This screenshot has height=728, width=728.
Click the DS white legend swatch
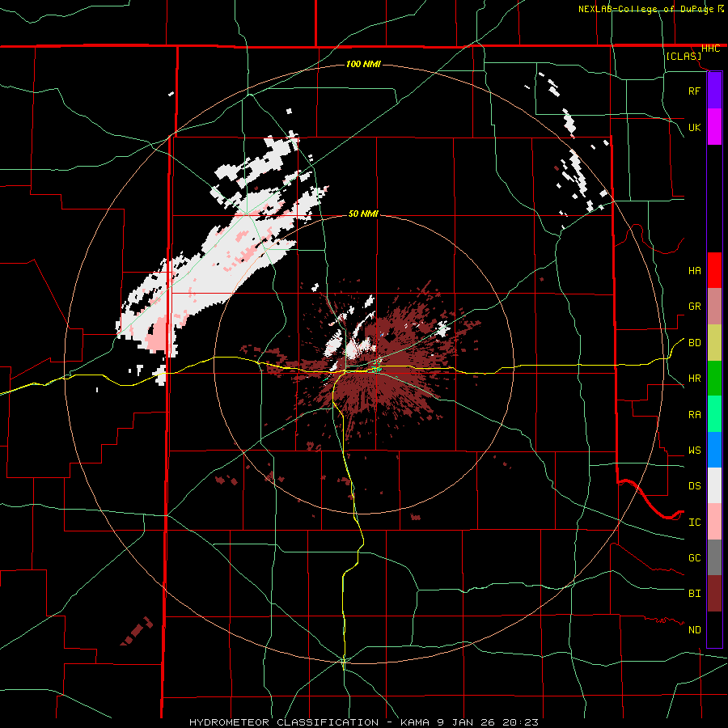click(x=714, y=485)
